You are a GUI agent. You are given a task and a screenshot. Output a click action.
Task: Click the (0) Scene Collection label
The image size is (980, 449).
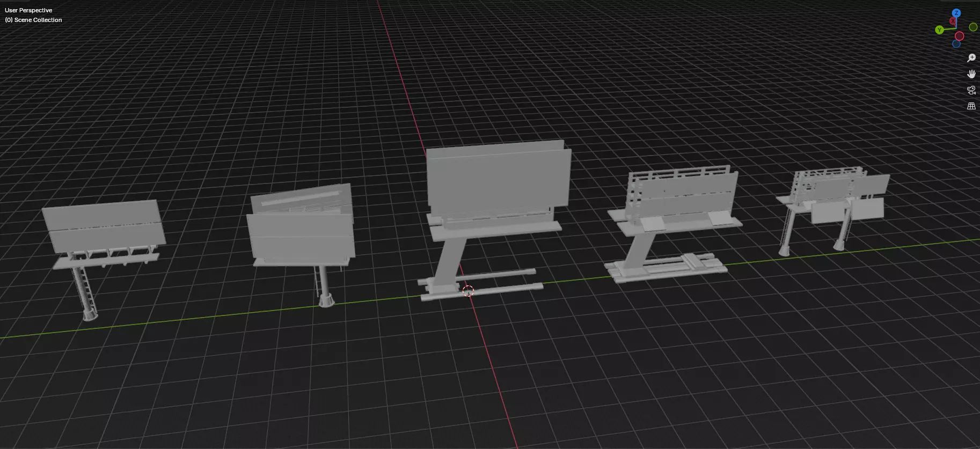33,20
